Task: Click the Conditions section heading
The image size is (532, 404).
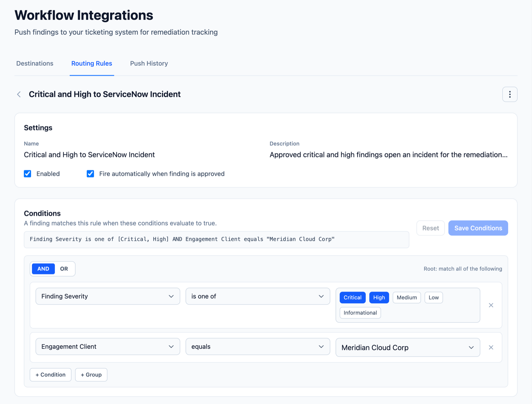Action: (x=42, y=213)
